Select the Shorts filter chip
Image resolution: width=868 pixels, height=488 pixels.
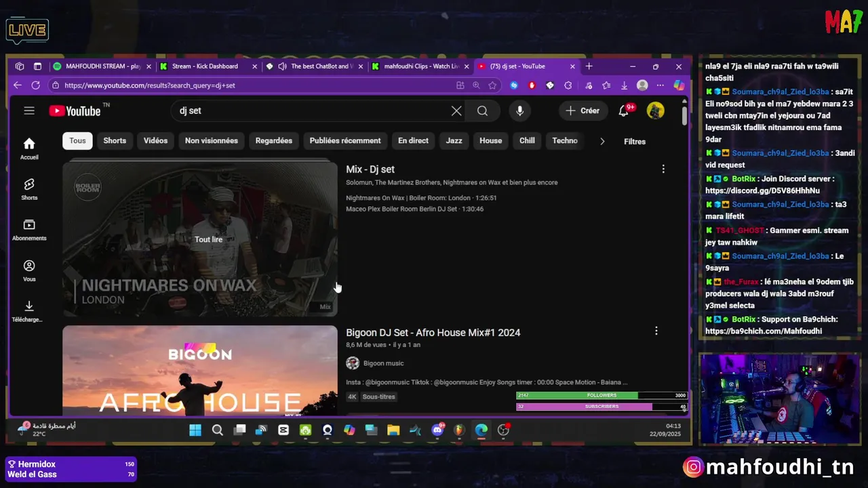point(115,140)
